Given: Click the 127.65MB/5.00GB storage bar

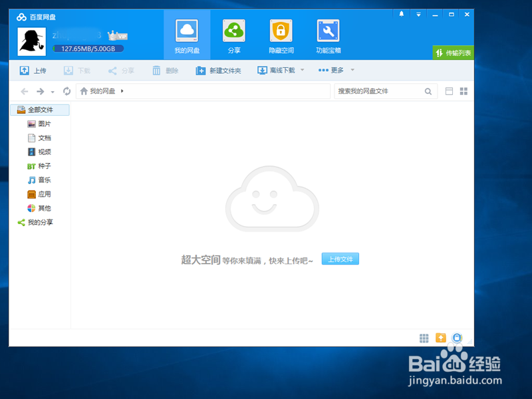Looking at the screenshot, I should (x=88, y=49).
